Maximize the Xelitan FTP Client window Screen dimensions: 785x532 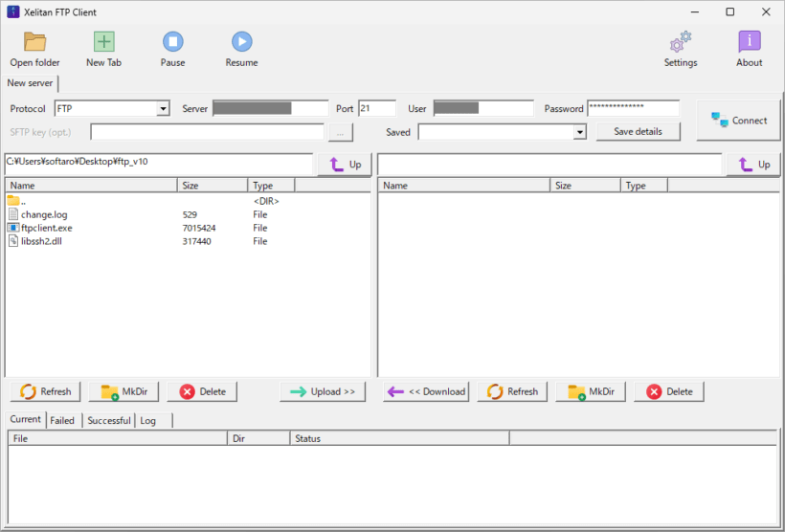[x=730, y=12]
